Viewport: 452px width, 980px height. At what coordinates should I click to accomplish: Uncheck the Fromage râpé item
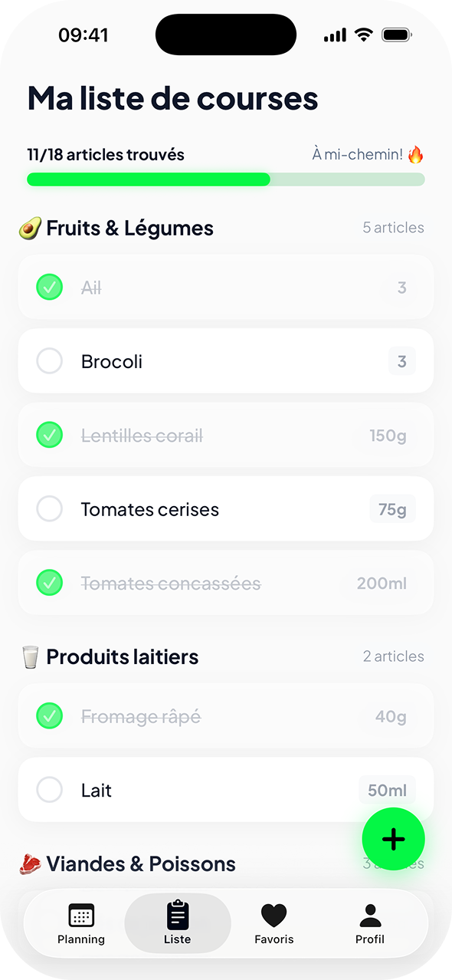pos(49,715)
